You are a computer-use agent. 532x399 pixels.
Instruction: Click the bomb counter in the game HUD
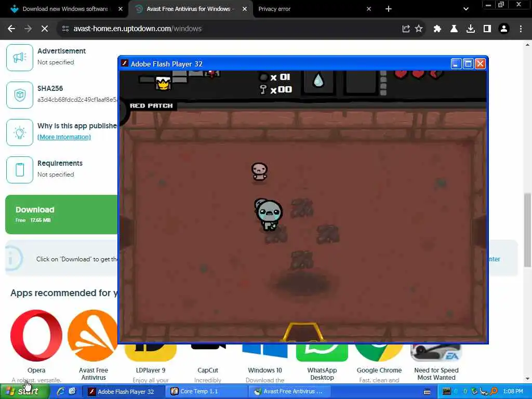click(x=275, y=77)
